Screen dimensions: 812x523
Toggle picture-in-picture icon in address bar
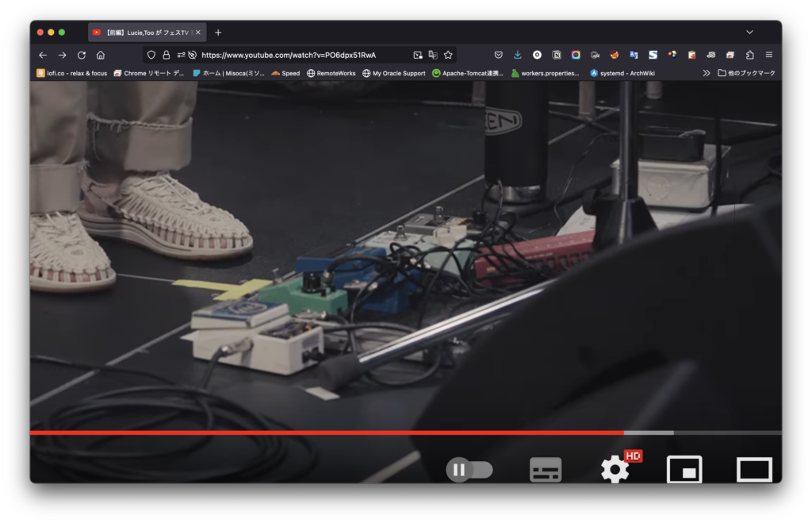(x=418, y=55)
